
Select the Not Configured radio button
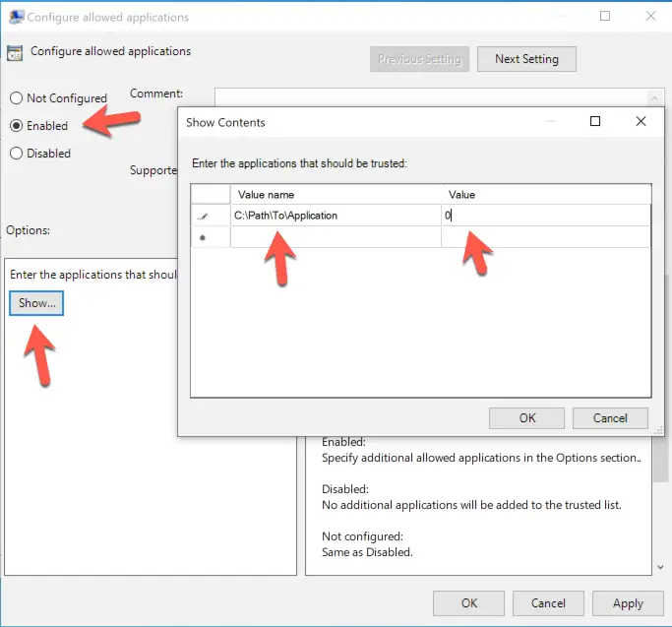point(16,98)
